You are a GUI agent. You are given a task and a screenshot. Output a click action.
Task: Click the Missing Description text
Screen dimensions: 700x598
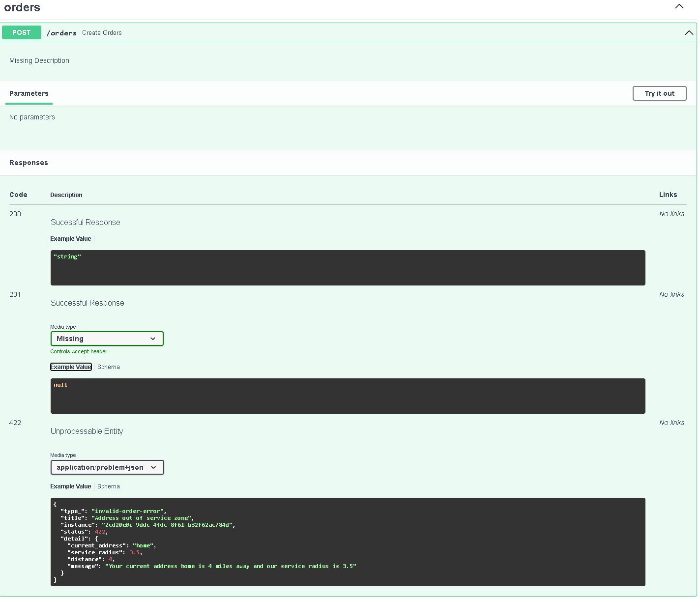(x=39, y=60)
